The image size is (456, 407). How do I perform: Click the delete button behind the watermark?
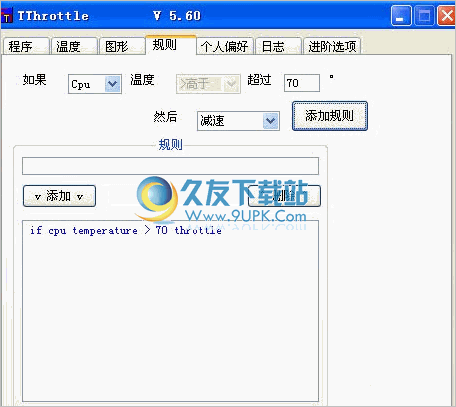[284, 196]
